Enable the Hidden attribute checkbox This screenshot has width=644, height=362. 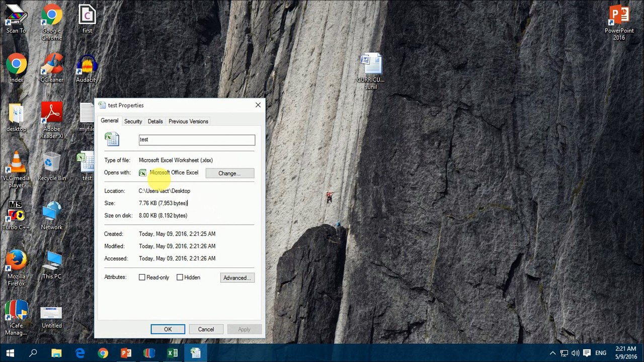(x=180, y=278)
